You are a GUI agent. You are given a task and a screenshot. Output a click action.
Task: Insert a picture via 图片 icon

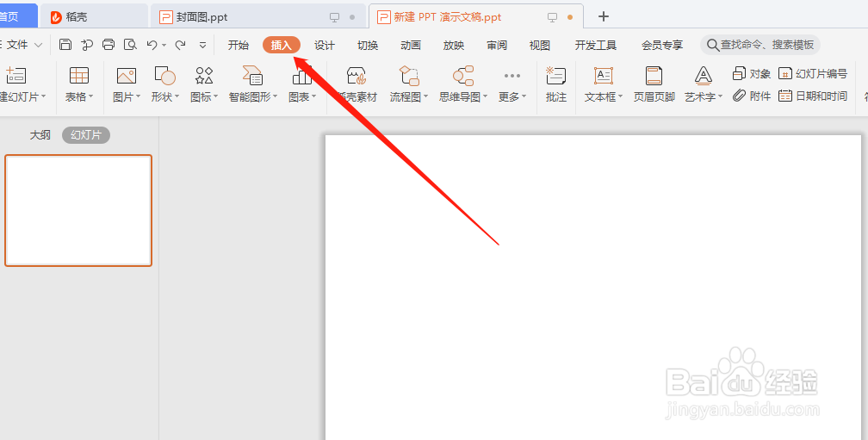[x=127, y=75]
